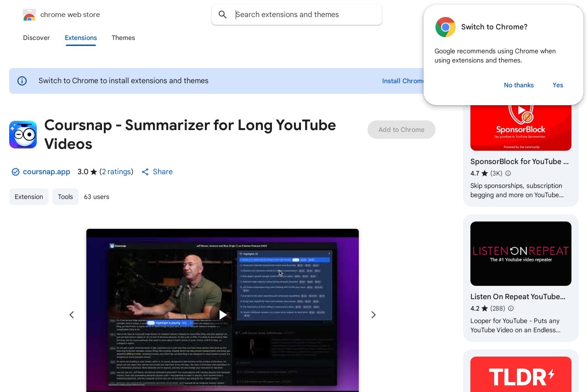588x392 pixels.
Task: Show the next screenshot in the carousel
Action: click(x=373, y=315)
